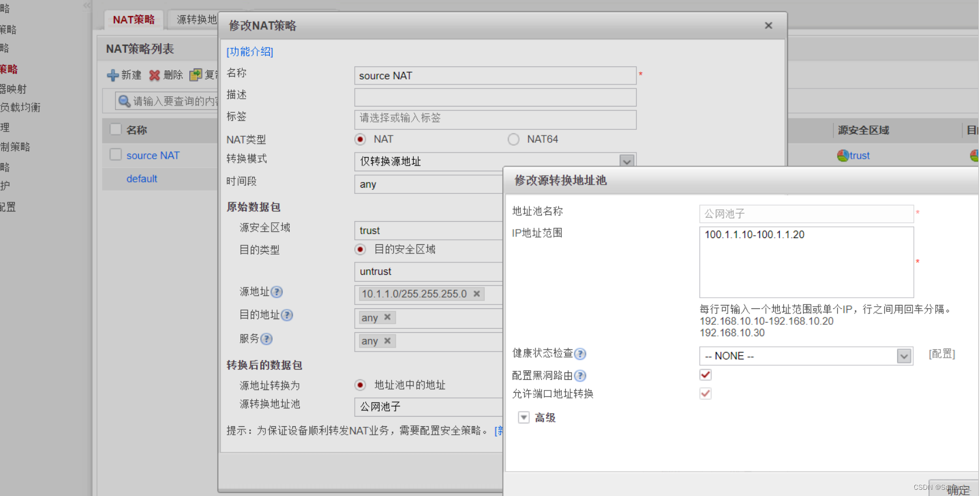The width and height of the screenshot is (980, 496).
Task: Open 配置 item in the left sidebar
Action: (x=8, y=207)
